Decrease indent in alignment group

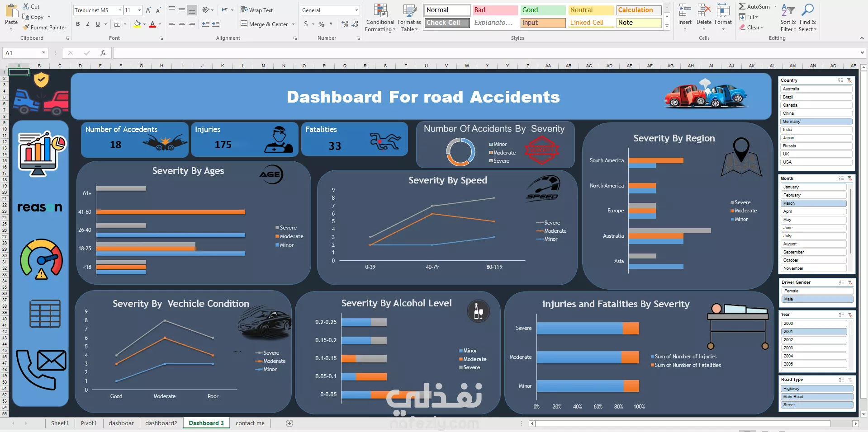[x=206, y=24]
